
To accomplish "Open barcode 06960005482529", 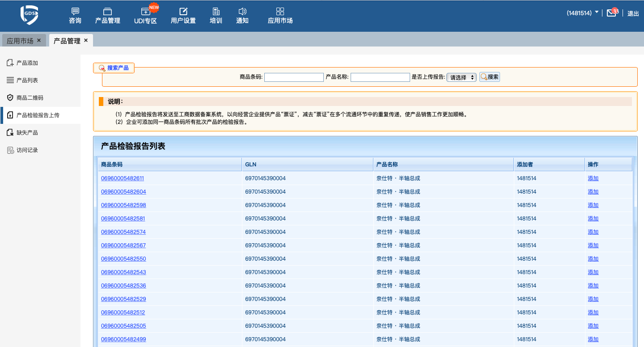I will click(x=123, y=299).
